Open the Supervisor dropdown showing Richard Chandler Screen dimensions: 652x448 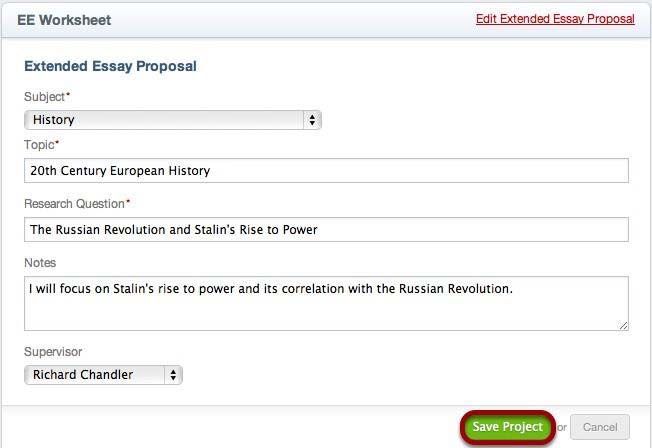103,375
